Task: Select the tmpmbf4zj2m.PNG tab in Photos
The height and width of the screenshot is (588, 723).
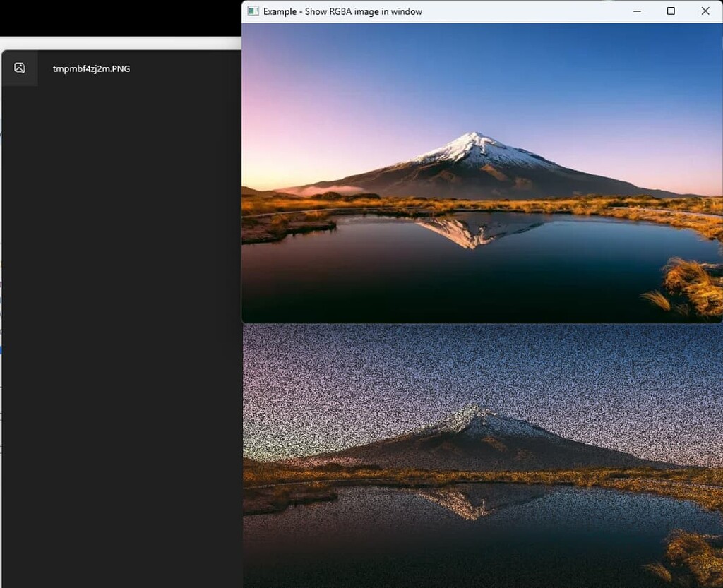Action: point(92,68)
